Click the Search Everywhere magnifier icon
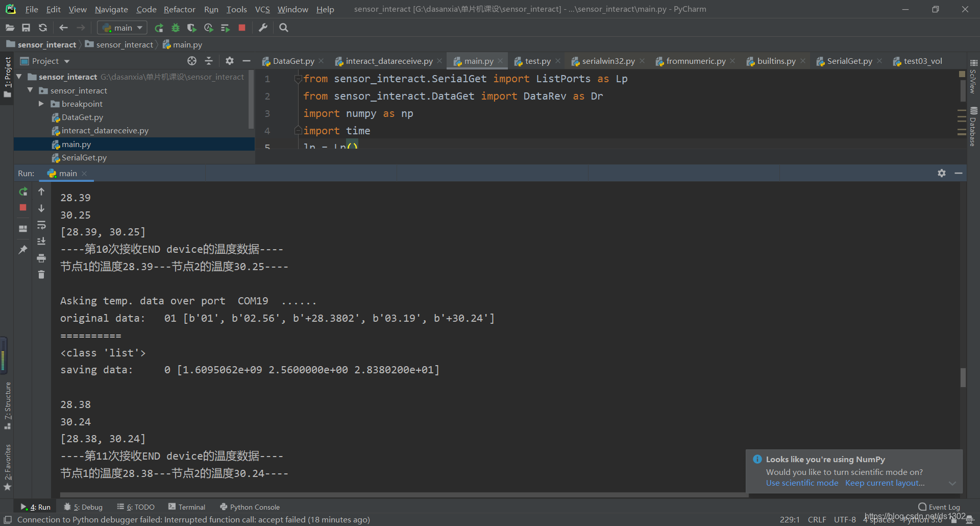The image size is (980, 526). [x=284, y=28]
